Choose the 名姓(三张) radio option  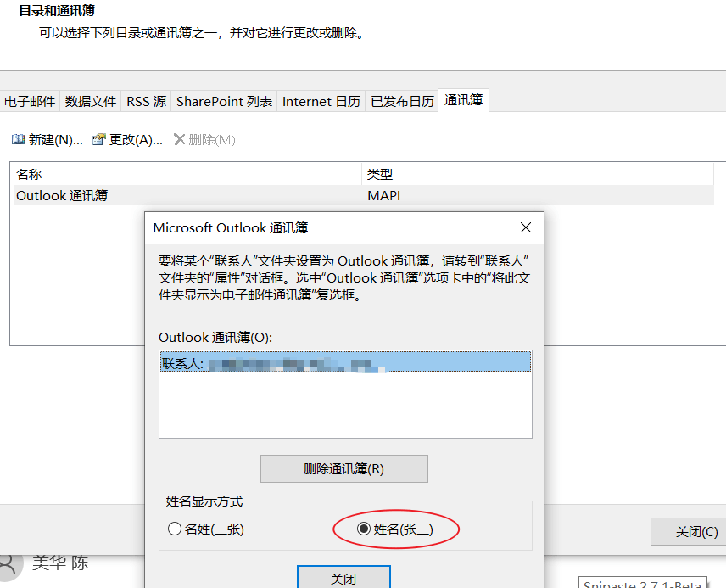205,529
